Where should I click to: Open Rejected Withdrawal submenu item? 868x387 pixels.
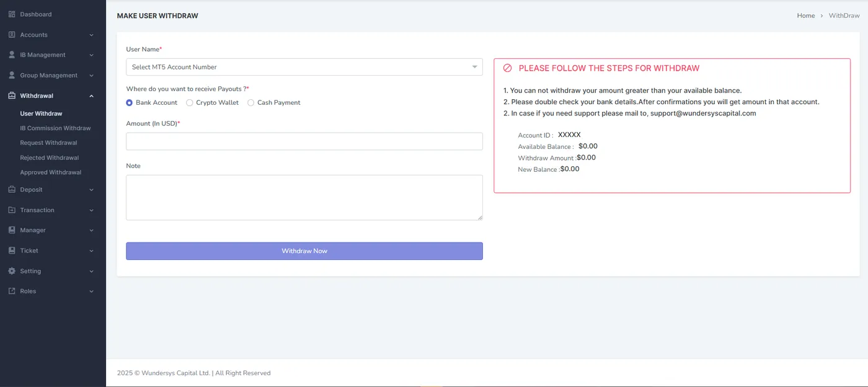click(50, 158)
